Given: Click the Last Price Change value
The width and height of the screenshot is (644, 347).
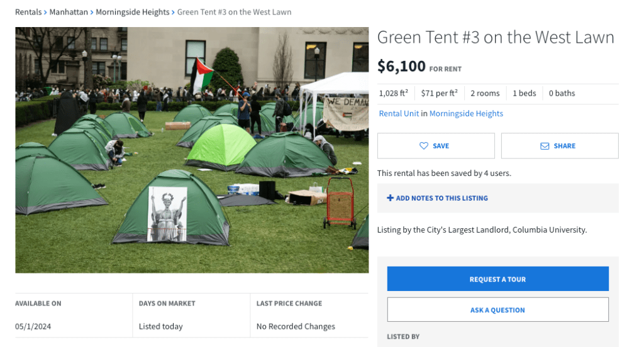Looking at the screenshot, I should click(x=296, y=326).
